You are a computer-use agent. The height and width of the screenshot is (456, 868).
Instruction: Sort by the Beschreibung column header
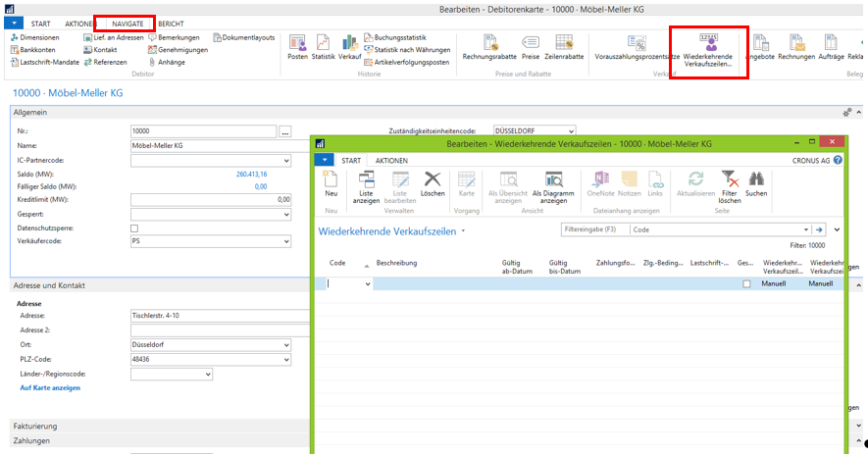pos(396,263)
